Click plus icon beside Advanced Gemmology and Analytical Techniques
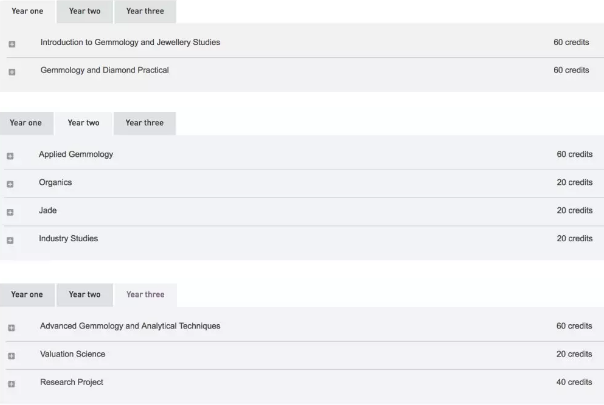 (x=11, y=327)
